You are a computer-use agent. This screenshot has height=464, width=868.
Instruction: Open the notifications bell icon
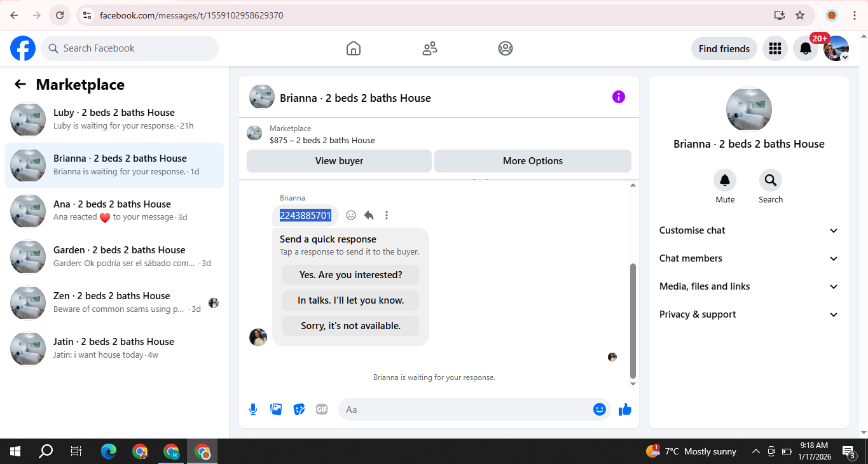coord(805,48)
